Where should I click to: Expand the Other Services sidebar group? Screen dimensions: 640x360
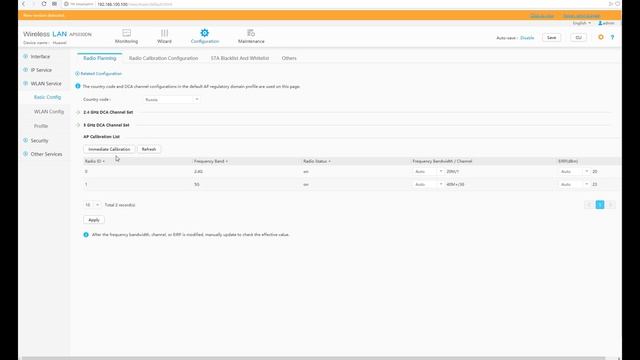(x=25, y=154)
